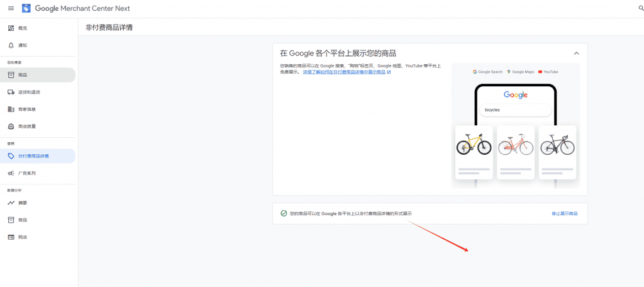Click the black bicycle product card
This screenshot has width=644, height=287.
pyautogui.click(x=557, y=152)
